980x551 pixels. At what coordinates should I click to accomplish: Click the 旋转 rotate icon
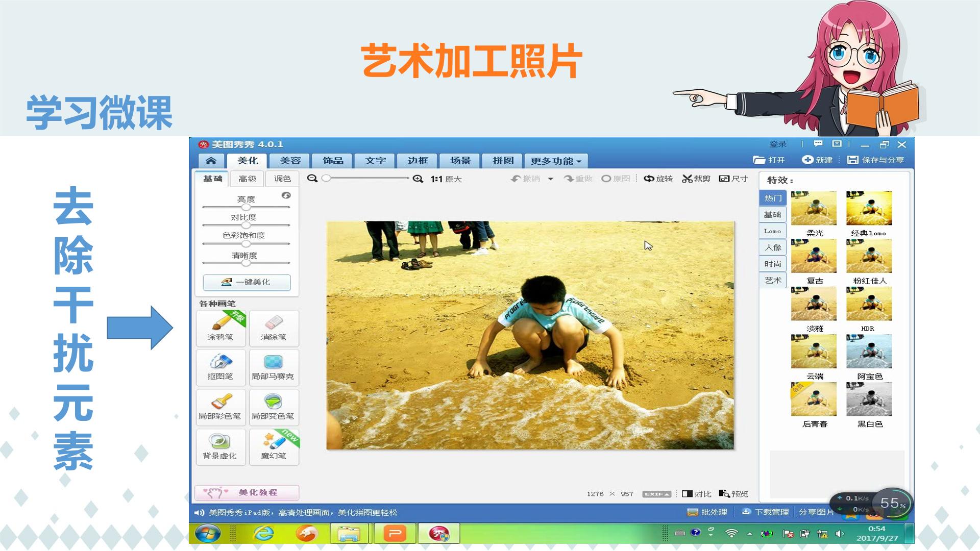649,179
